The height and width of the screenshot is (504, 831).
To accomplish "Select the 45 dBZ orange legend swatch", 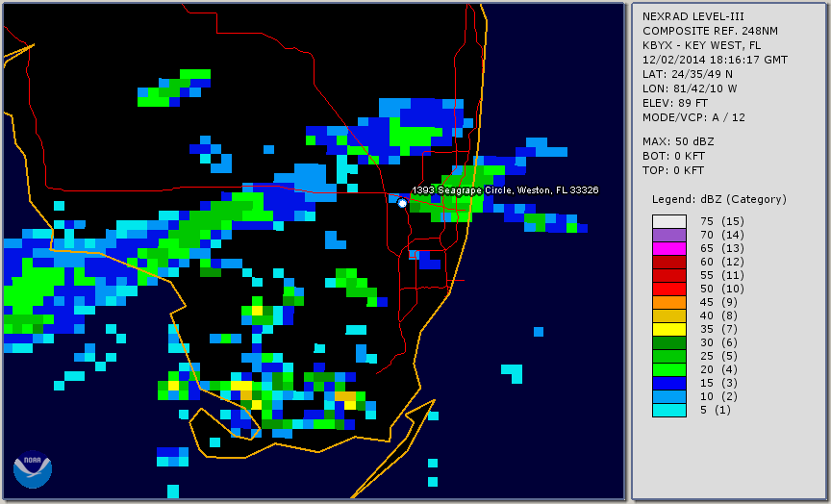I will pyautogui.click(x=669, y=303).
